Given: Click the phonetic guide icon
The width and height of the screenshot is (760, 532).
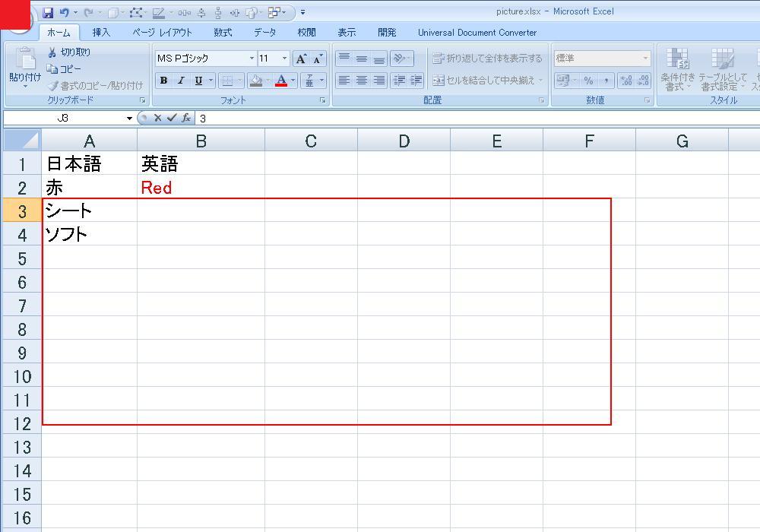Looking at the screenshot, I should point(309,81).
